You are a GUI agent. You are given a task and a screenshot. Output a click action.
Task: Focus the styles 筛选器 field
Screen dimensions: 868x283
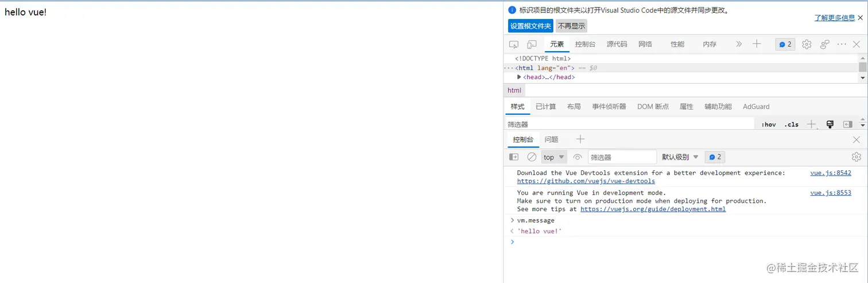tap(629, 124)
